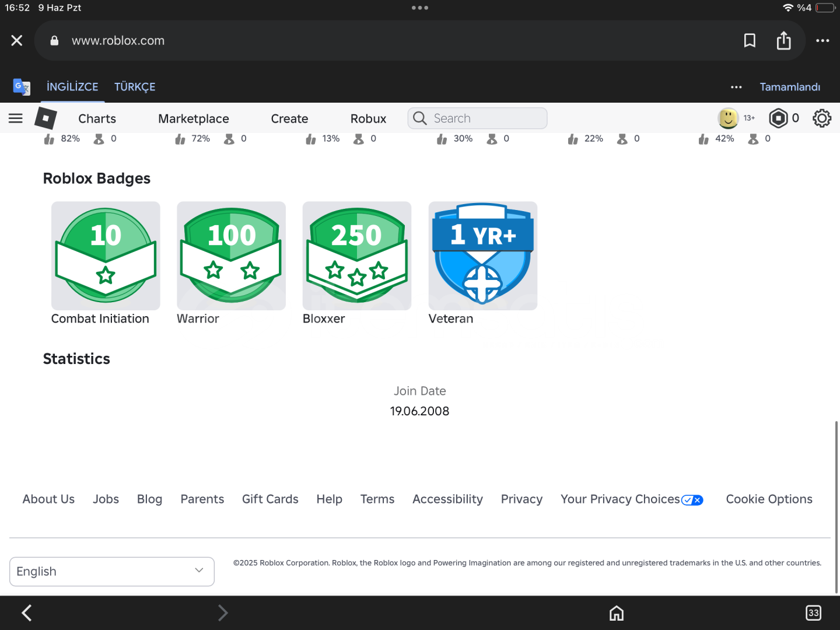This screenshot has width=840, height=630.
Task: Open the Accessibility footer link
Action: tap(447, 499)
